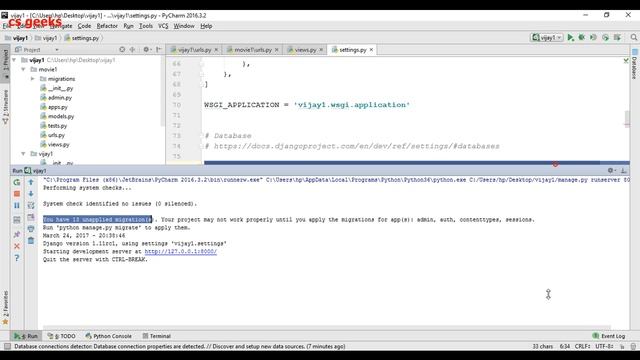Open the Refactor menu

tap(107, 26)
